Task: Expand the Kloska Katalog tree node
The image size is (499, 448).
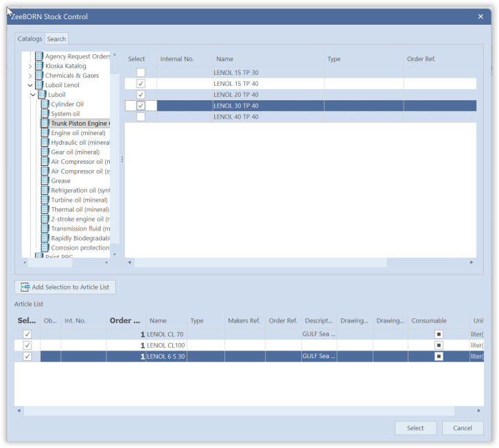Action: click(x=30, y=66)
